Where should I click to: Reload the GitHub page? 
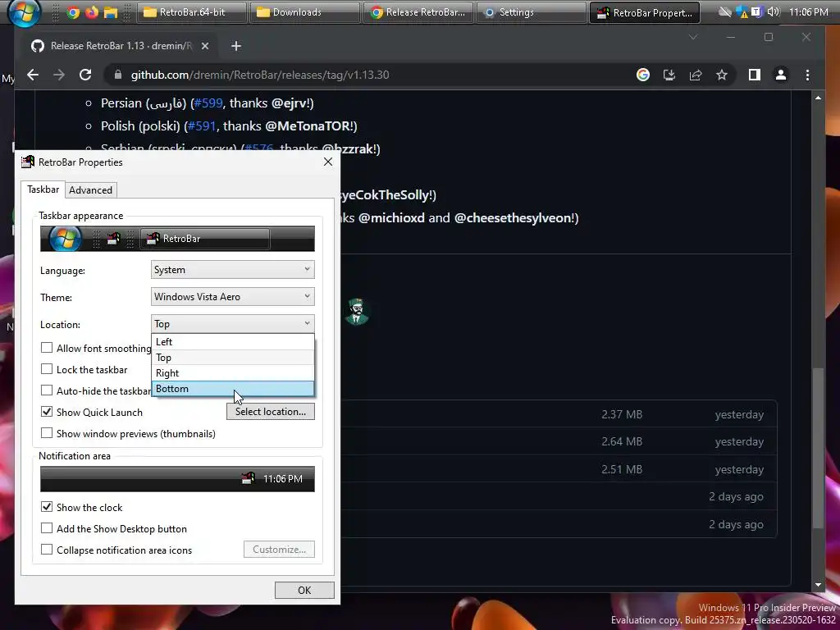[85, 75]
